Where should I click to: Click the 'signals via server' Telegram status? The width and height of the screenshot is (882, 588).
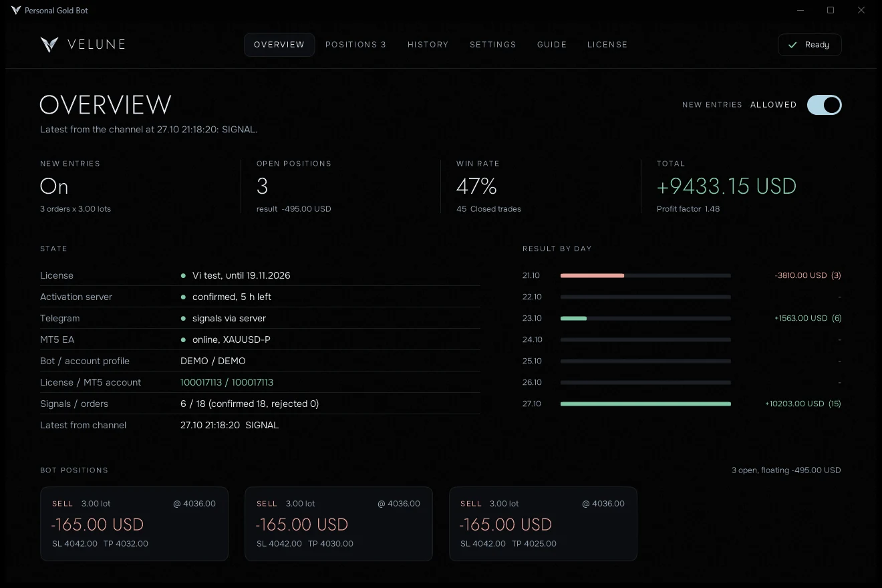click(x=229, y=318)
